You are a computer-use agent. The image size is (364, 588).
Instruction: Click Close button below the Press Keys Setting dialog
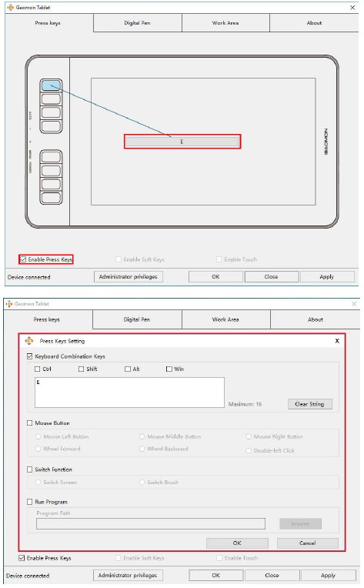pyautogui.click(x=272, y=575)
